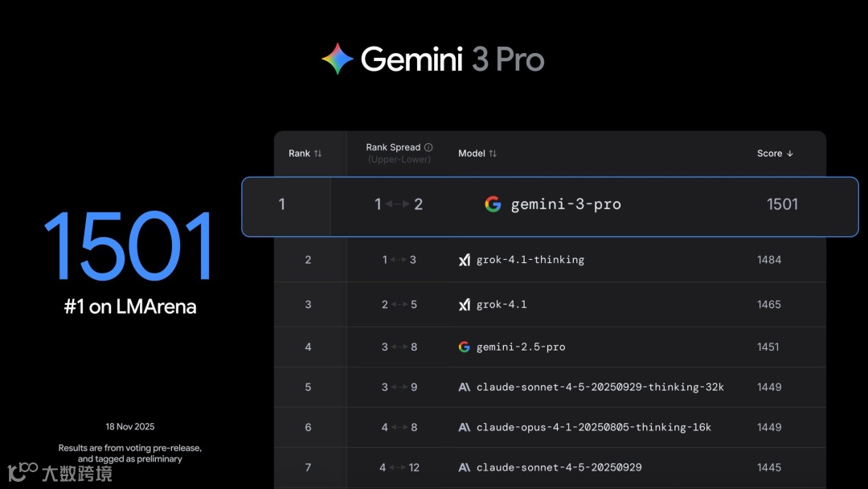Select score 1449 in rank 5 row
The image size is (868, 489).
[x=769, y=387]
